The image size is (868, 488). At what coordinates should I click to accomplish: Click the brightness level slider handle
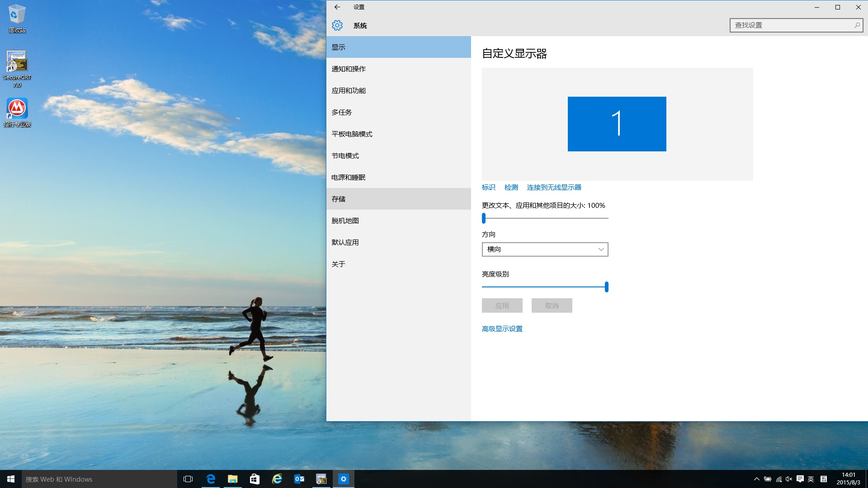[606, 287]
